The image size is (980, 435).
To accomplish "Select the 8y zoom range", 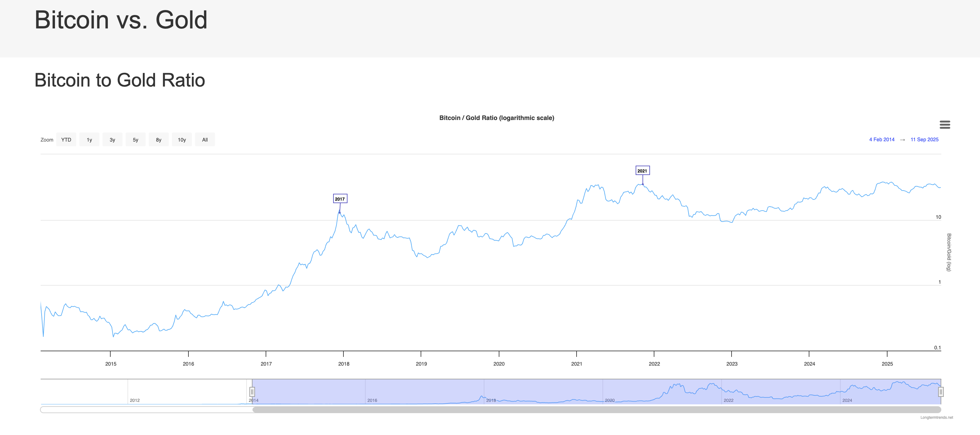I will pyautogui.click(x=159, y=140).
